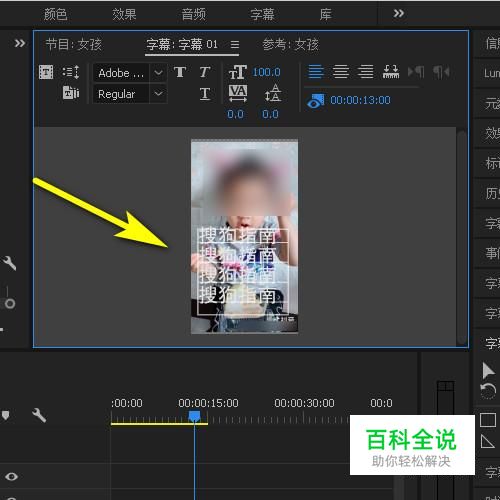Click the add marker icon on timeline
500x500 pixels.
(6, 415)
